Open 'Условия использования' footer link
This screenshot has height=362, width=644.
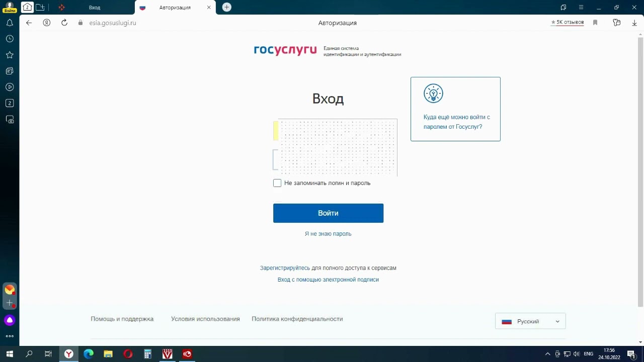(x=205, y=319)
